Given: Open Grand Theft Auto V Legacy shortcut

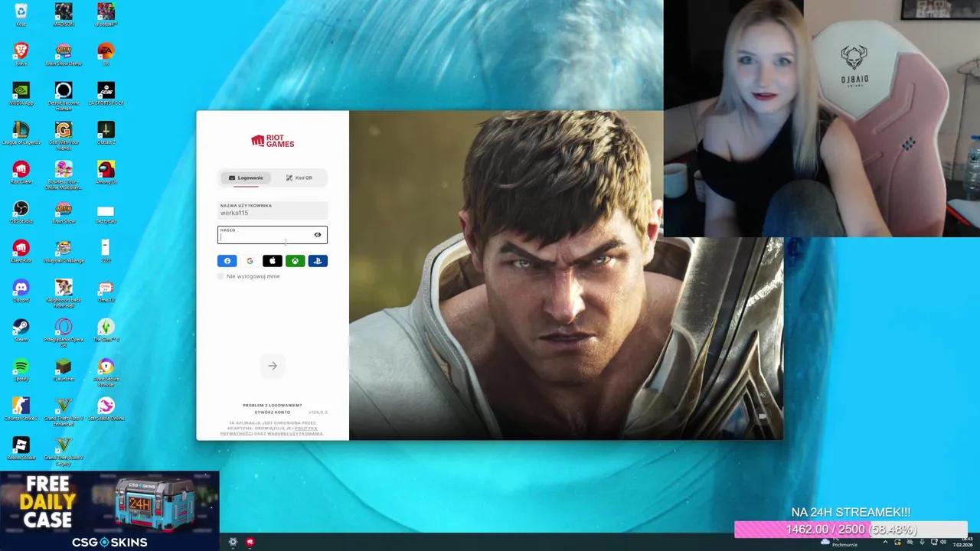Looking at the screenshot, I should pyautogui.click(x=64, y=452).
